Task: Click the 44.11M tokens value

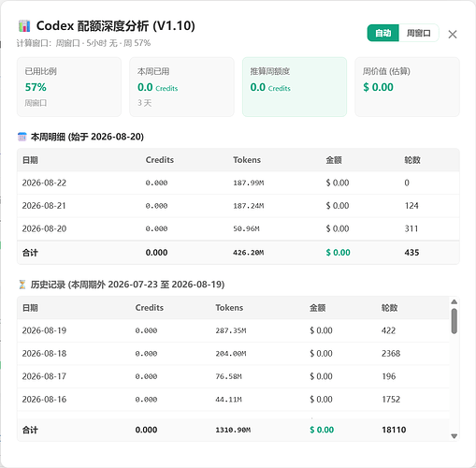Action: [228, 400]
